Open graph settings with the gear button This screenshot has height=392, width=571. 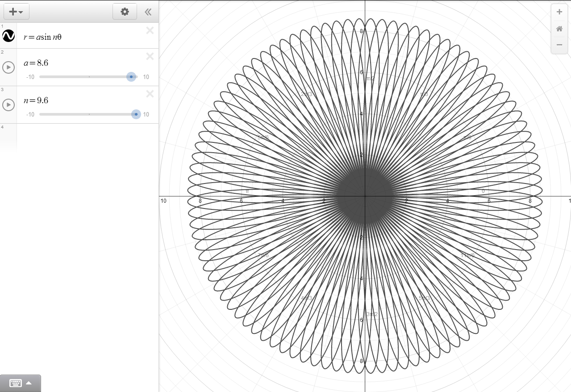[x=125, y=12]
